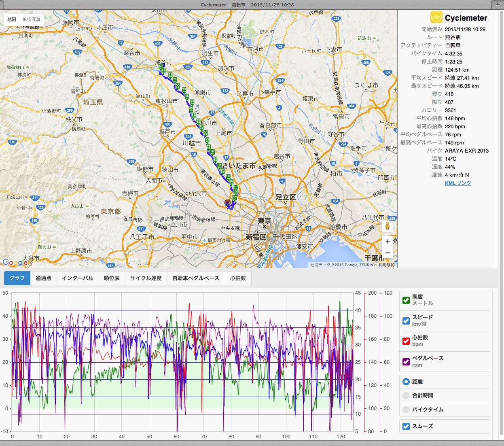The image size is (504, 446).
Task: Select the 通過点 tab
Action: (x=43, y=278)
